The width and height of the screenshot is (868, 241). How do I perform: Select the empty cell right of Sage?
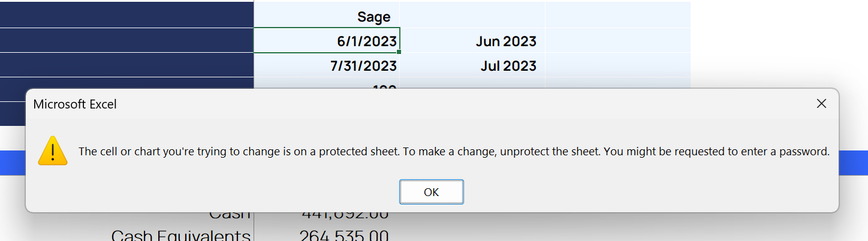coord(472,15)
